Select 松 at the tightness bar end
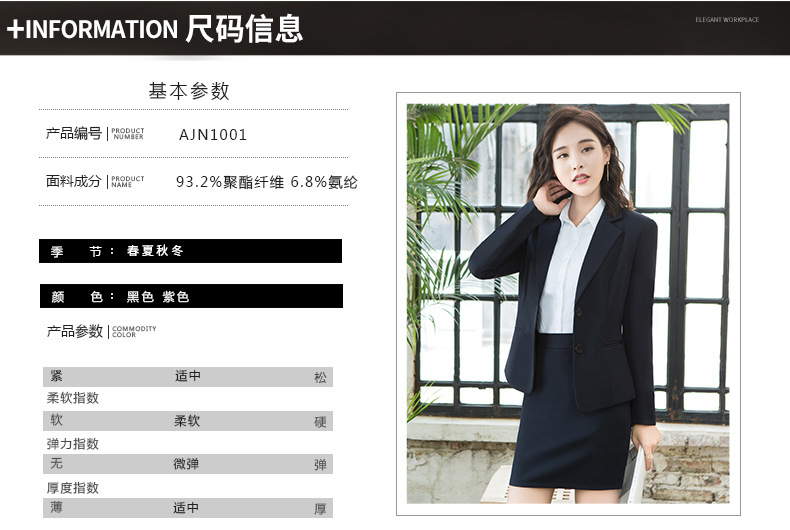The width and height of the screenshot is (790, 530). click(320, 377)
